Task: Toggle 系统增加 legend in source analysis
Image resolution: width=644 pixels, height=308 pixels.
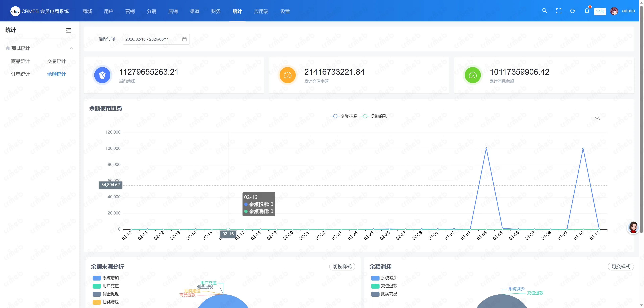Action: coord(105,278)
